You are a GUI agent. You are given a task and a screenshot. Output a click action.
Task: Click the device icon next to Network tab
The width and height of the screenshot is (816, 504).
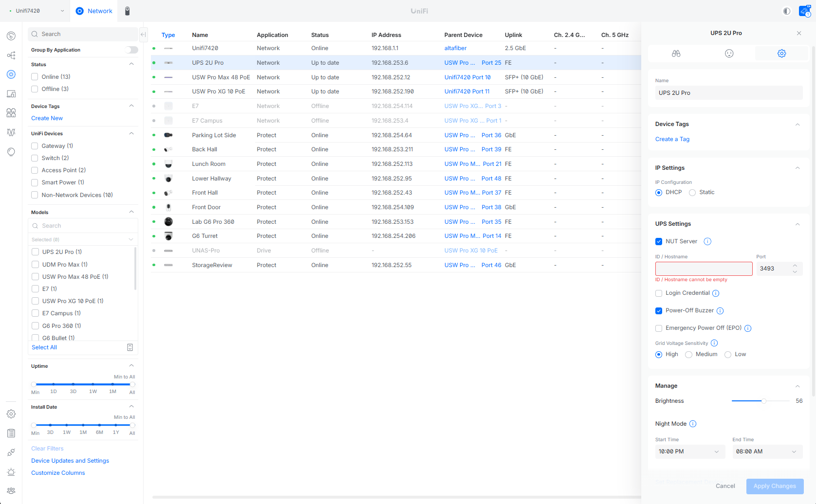tap(128, 11)
